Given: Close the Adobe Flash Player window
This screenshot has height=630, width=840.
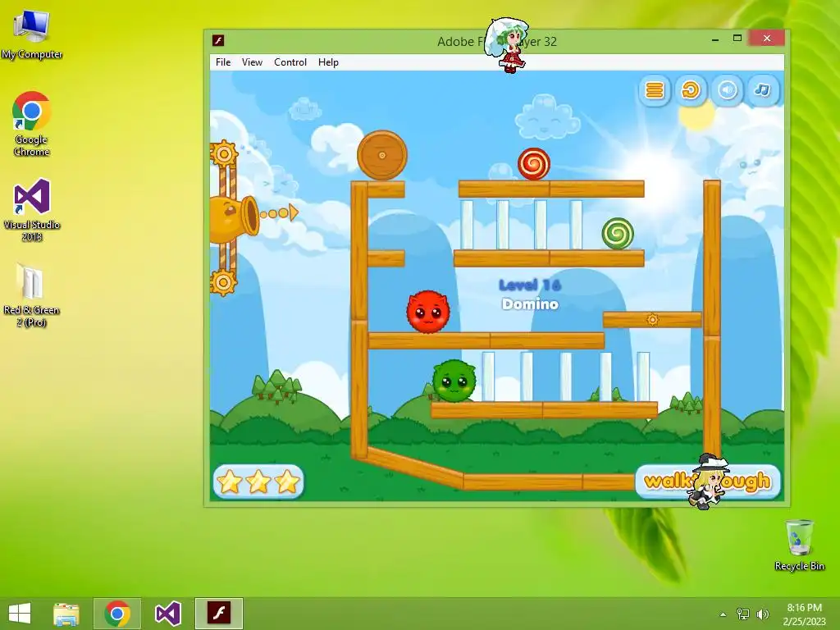Looking at the screenshot, I should (767, 39).
